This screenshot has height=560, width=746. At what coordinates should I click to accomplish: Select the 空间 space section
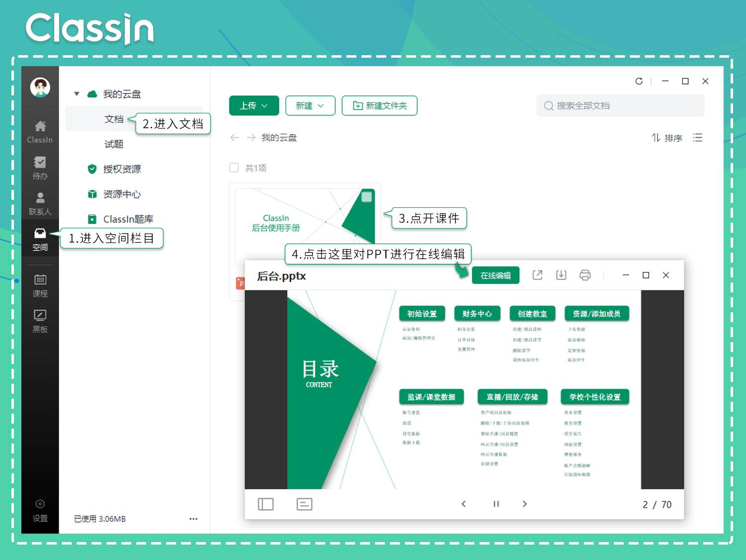(x=40, y=240)
